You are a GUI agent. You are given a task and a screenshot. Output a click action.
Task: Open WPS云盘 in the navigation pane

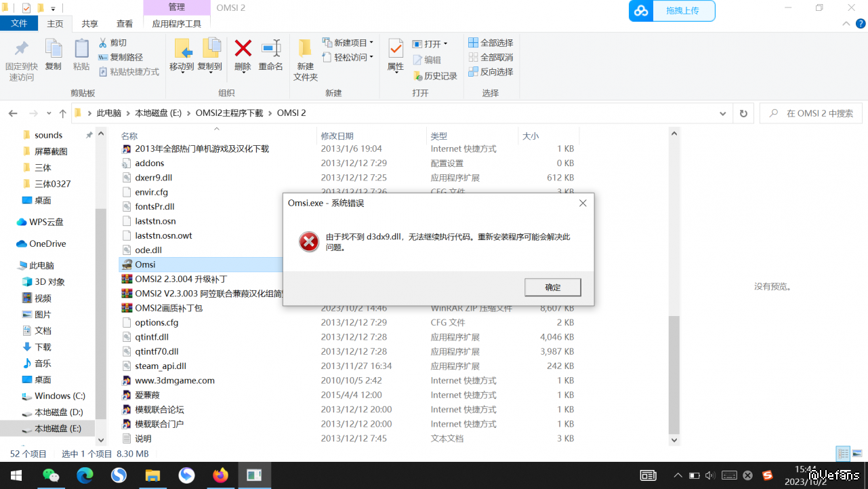[46, 222]
